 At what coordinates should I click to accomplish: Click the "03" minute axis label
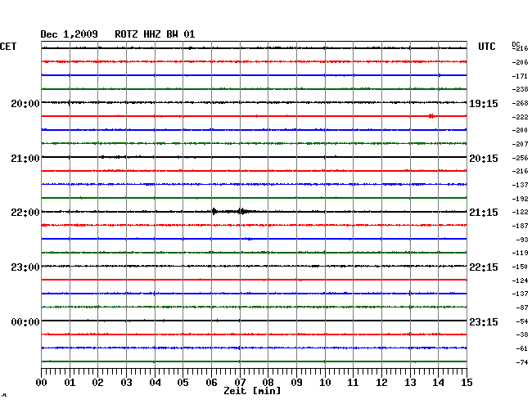click(x=126, y=383)
